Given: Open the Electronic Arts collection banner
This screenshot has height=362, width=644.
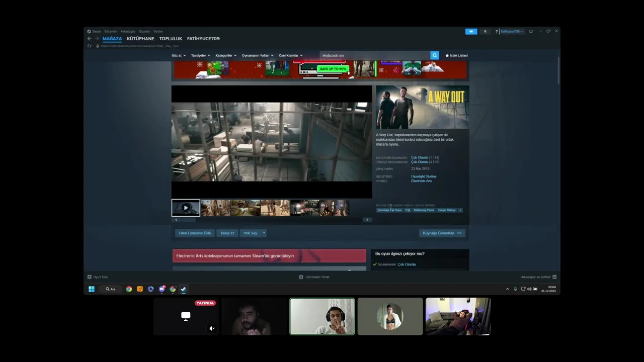Looking at the screenshot, I should (x=269, y=256).
